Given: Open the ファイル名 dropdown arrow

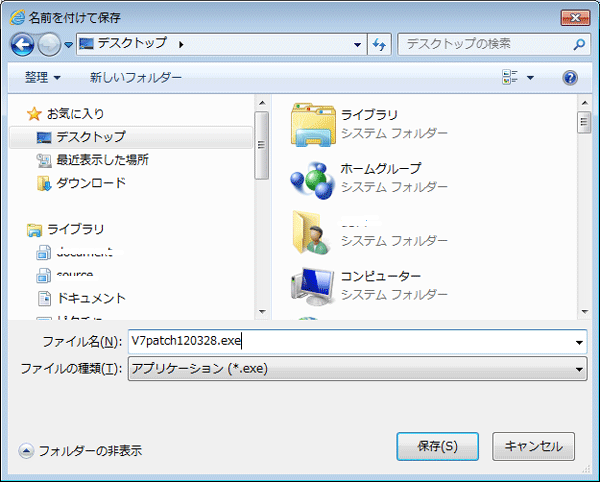Looking at the screenshot, I should tap(579, 342).
